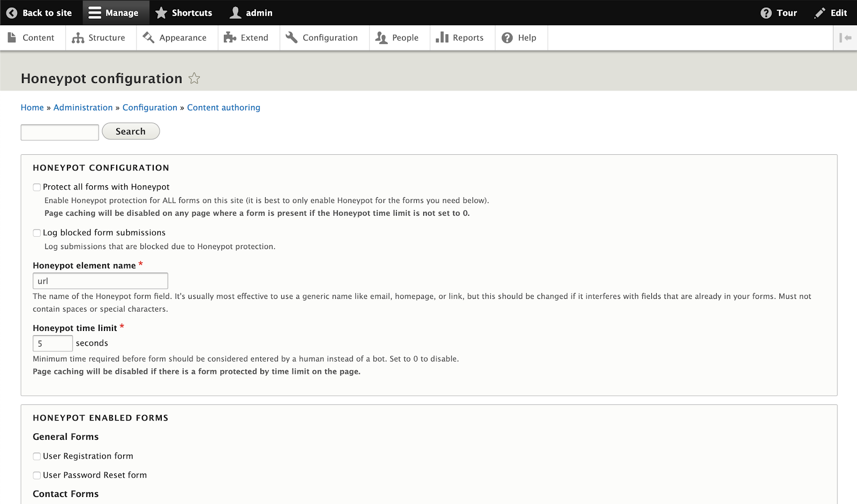Viewport: 857px width, 504px height.
Task: Open the Content authoring breadcrumb link
Action: coord(223,107)
